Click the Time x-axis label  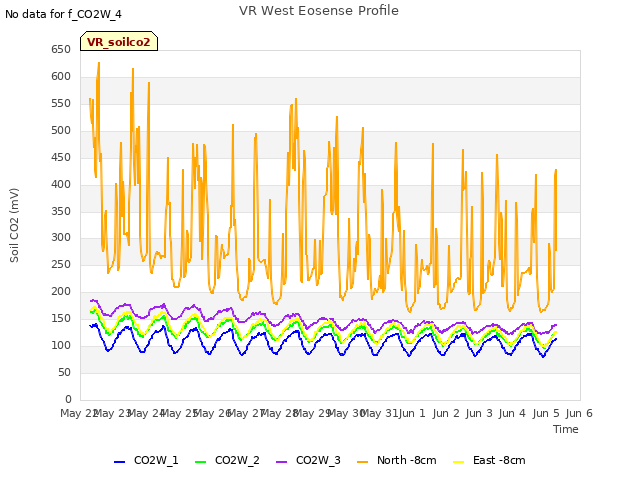click(566, 429)
